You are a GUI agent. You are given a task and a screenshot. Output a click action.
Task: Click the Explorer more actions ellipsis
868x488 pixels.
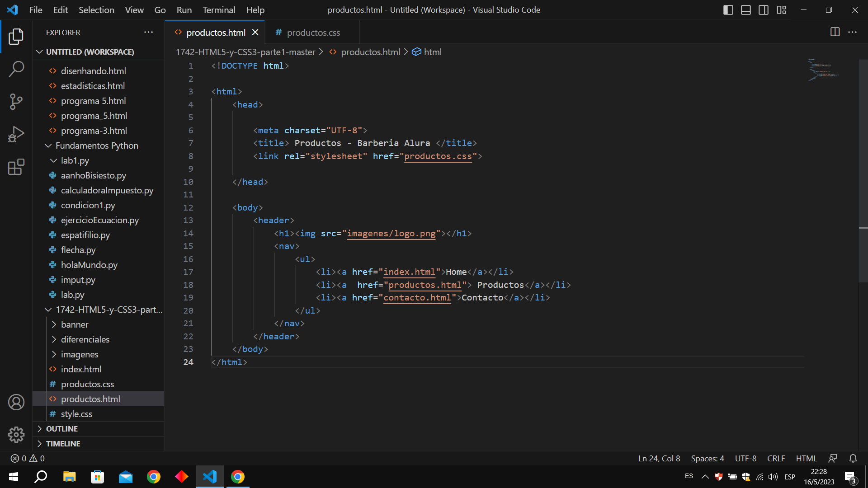coord(148,33)
